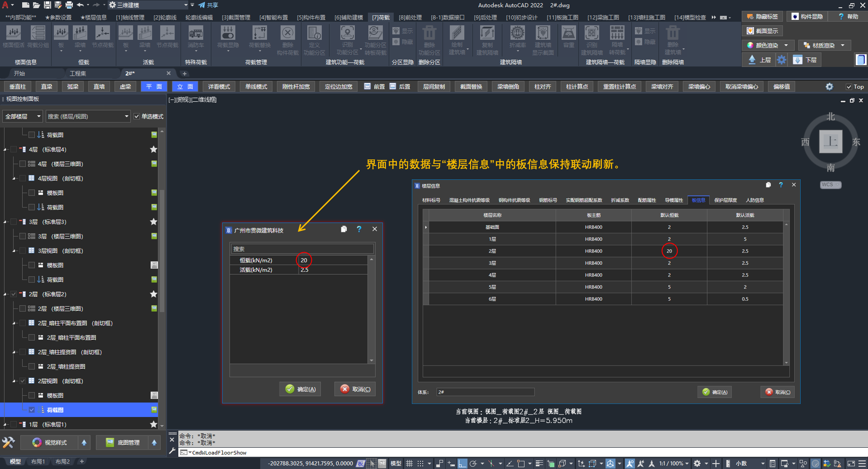Click the star icon beside 3层 (标准层3)
Screen dimensions: 868x469
[154, 222]
